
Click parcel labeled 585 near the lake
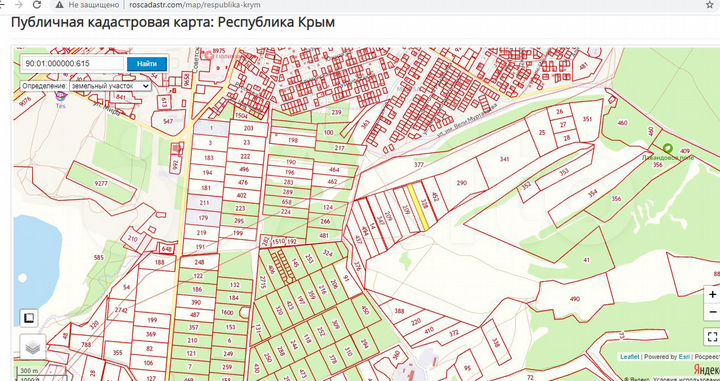[x=99, y=258]
